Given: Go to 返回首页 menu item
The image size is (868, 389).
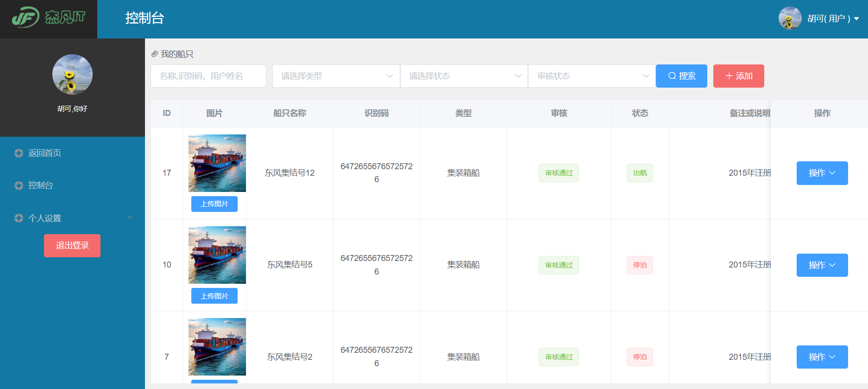Looking at the screenshot, I should 72,153.
